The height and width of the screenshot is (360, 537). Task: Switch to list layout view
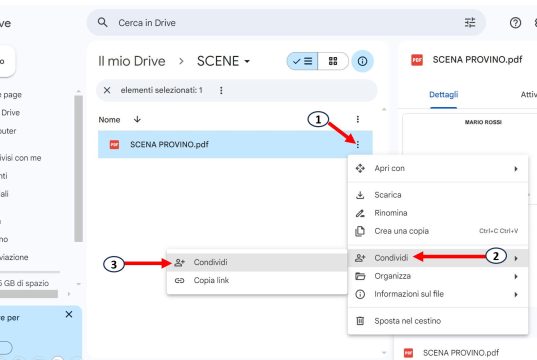303,61
